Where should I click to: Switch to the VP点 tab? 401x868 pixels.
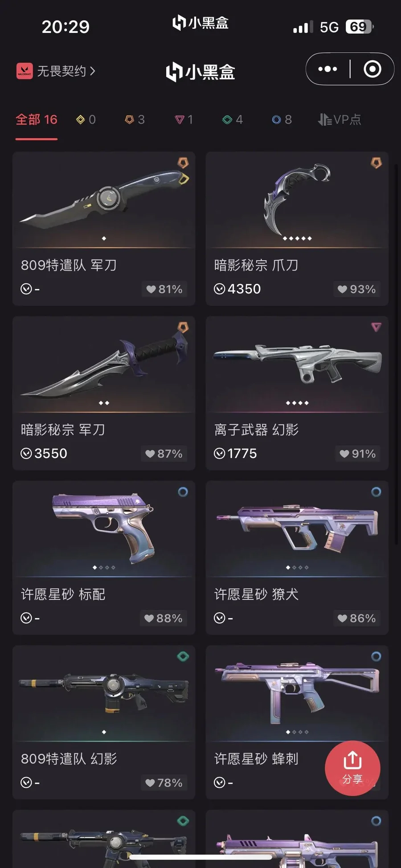pyautogui.click(x=340, y=119)
